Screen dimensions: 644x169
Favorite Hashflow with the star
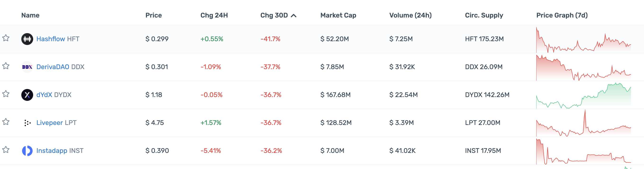(6, 38)
